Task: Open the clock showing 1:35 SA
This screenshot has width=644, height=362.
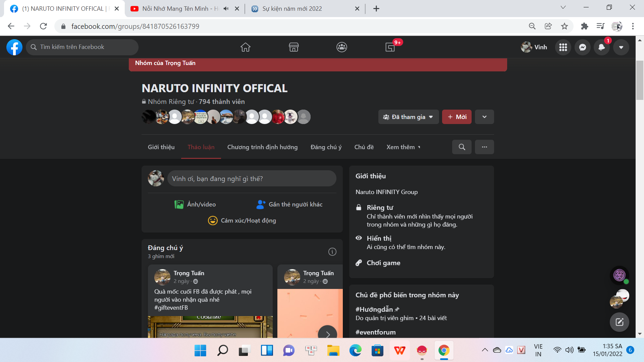Action: coord(607,350)
